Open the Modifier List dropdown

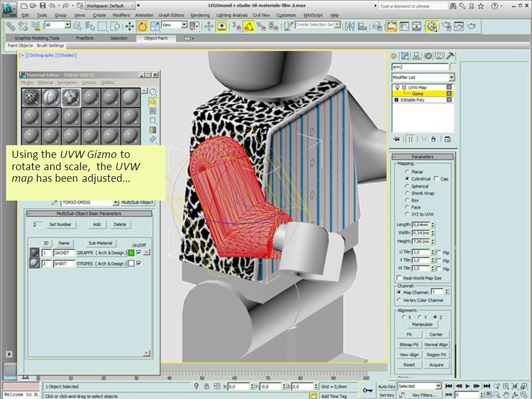[451, 78]
